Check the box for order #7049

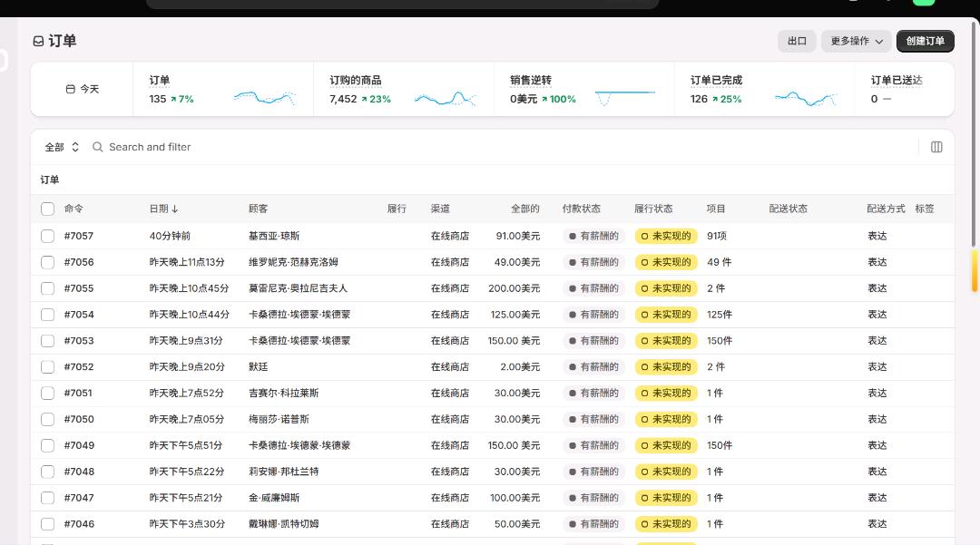click(x=47, y=446)
